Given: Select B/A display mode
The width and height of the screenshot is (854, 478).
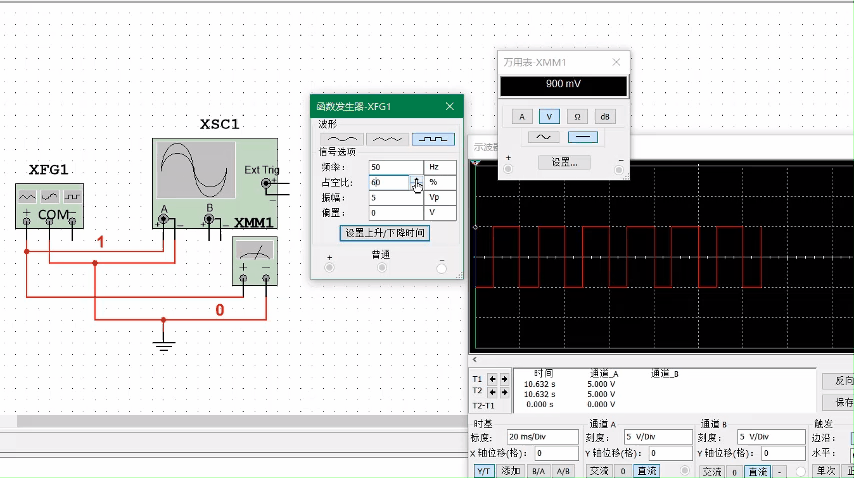Looking at the screenshot, I should point(539,471).
